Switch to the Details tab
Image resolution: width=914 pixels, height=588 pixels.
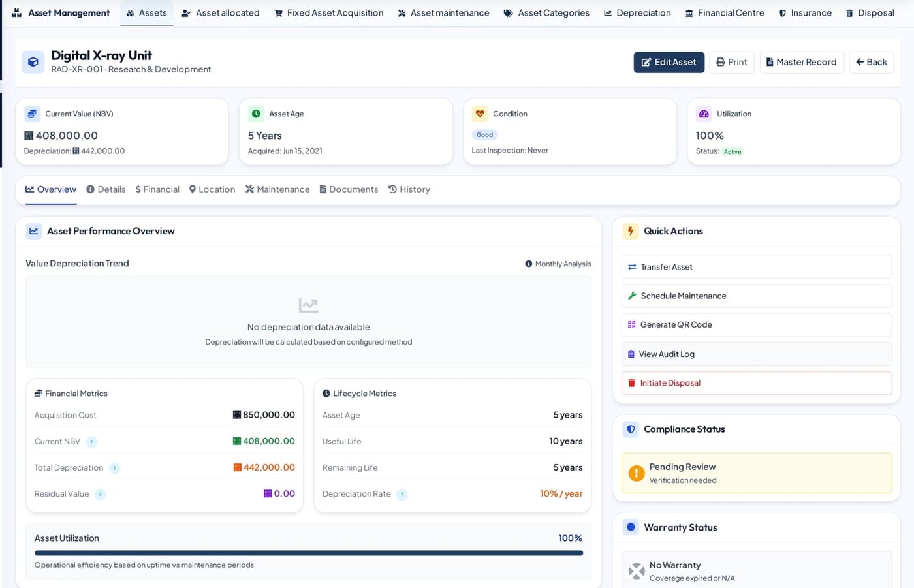point(106,189)
